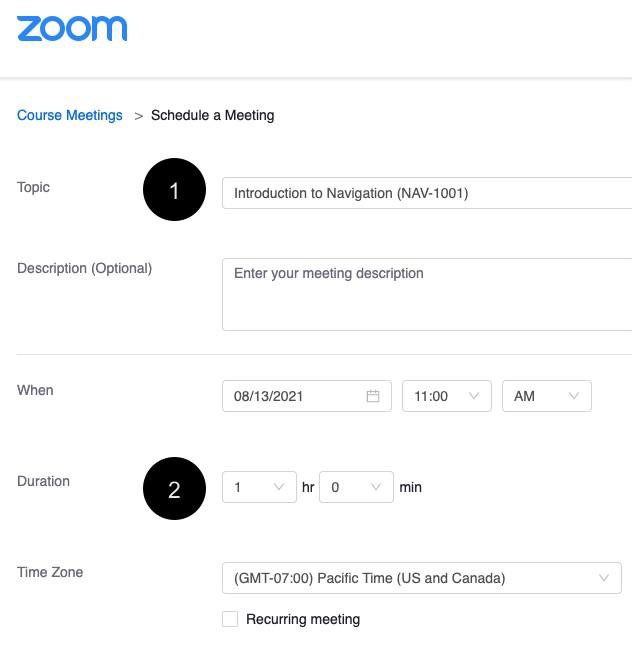The width and height of the screenshot is (632, 652).
Task: Click the calendar icon in date field
Action: 373,396
